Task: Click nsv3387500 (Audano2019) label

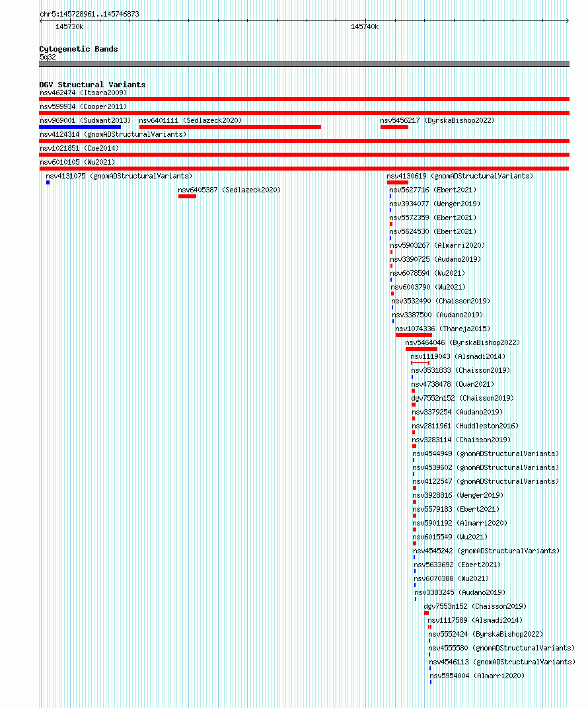Action: point(437,315)
